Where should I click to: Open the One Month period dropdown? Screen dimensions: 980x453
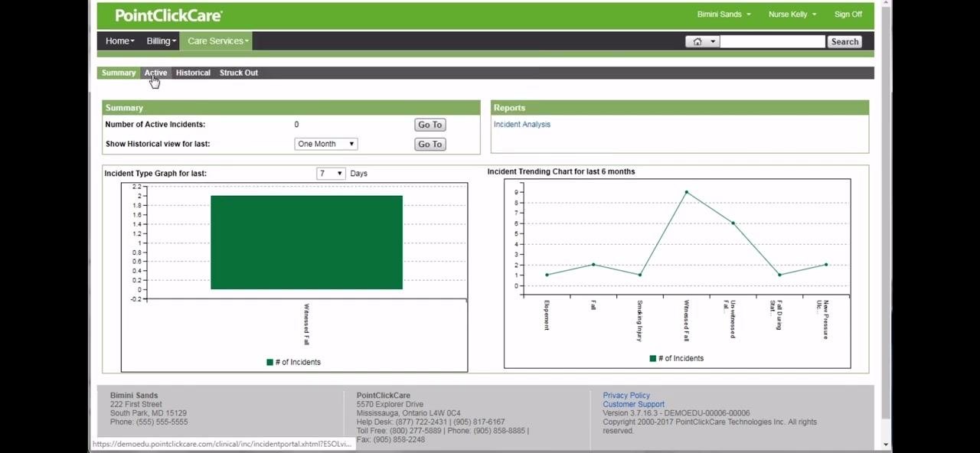tap(325, 144)
